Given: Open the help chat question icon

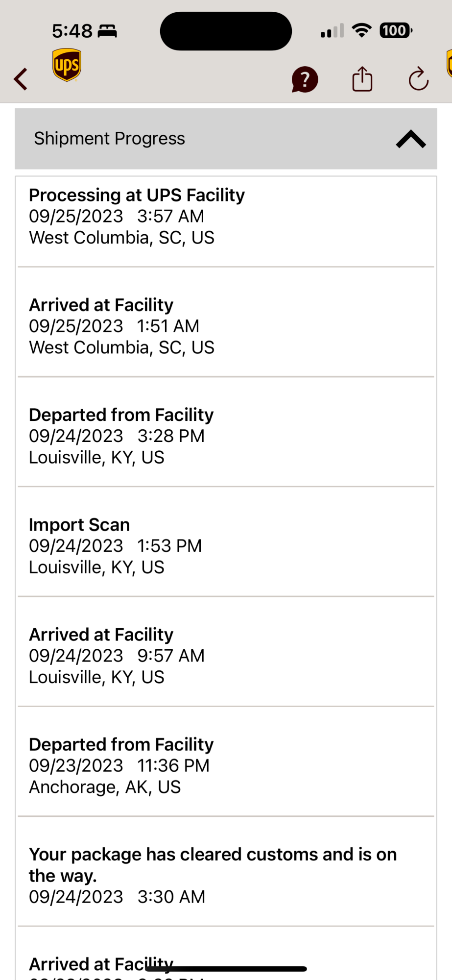Looking at the screenshot, I should 305,79.
